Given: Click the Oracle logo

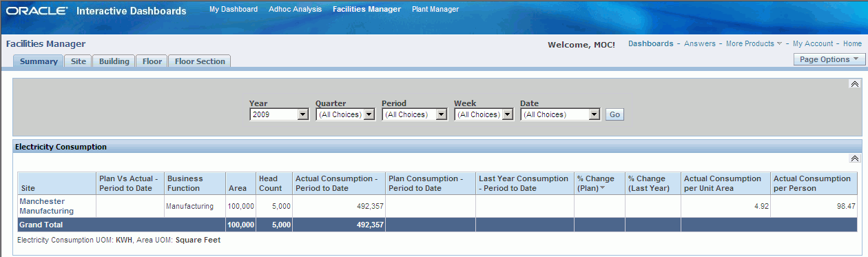Looking at the screenshot, I should 37,11.
